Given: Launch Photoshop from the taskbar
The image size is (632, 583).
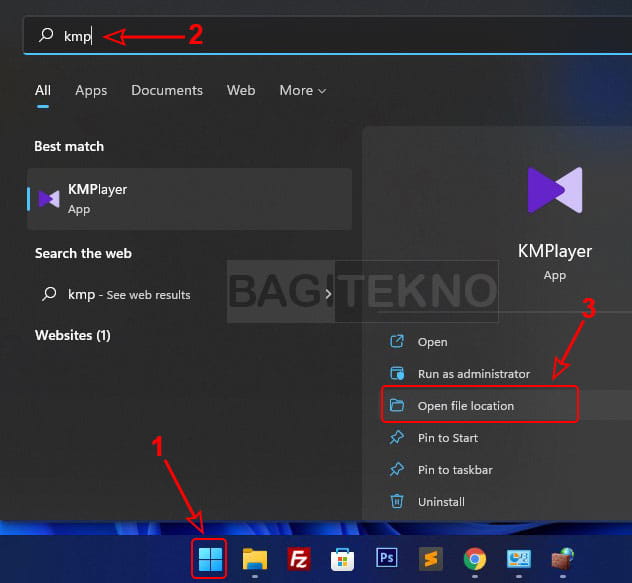Looking at the screenshot, I should pos(387,558).
